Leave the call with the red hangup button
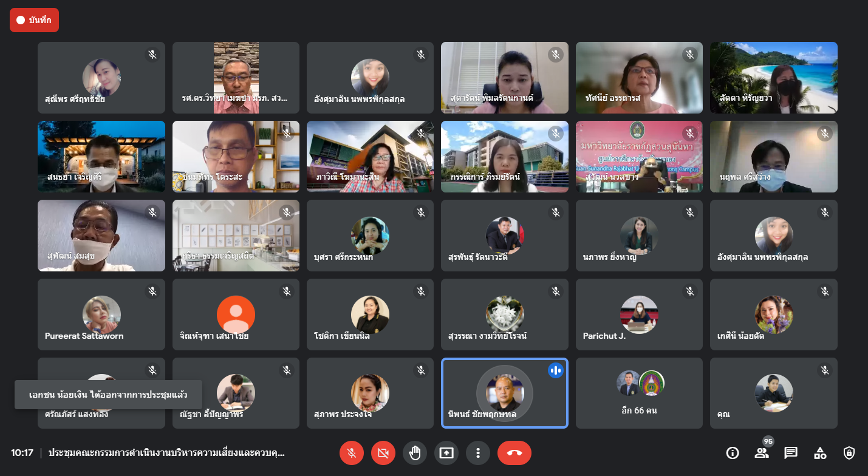The height and width of the screenshot is (476, 868). point(514,453)
